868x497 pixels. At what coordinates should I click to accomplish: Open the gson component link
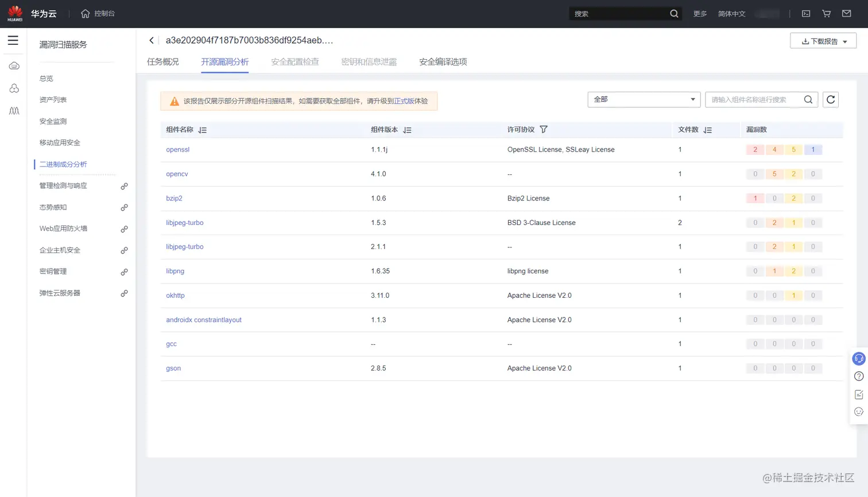pos(173,368)
